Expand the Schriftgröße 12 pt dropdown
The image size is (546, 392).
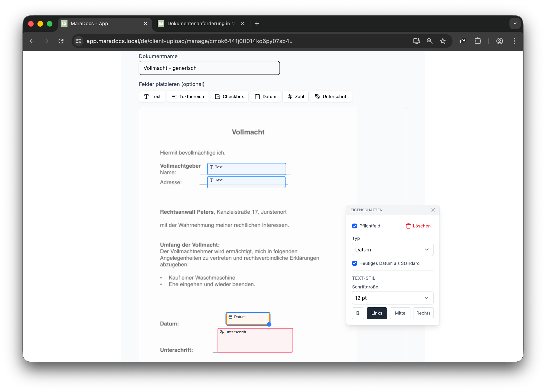point(393,298)
